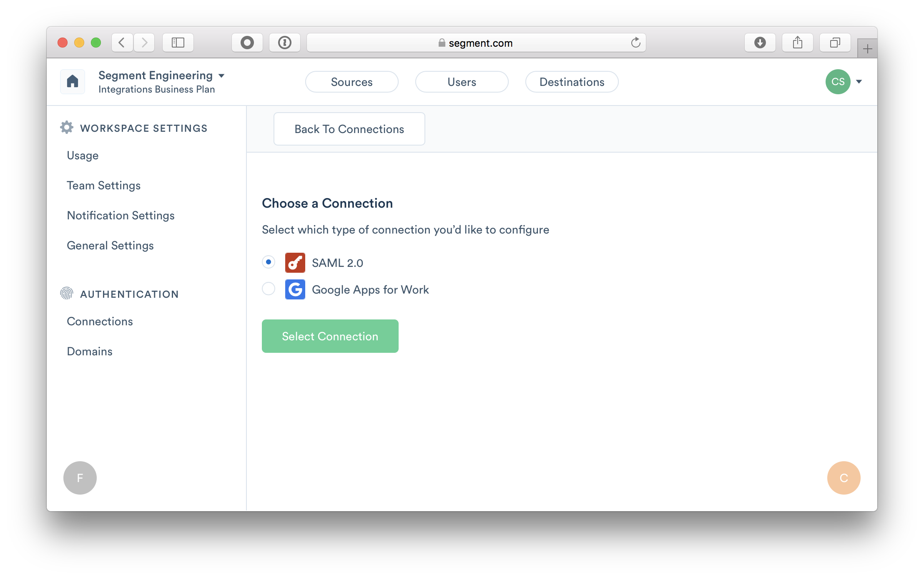The image size is (924, 578).
Task: Click the home icon beside Segment Engineering
Action: tap(73, 81)
